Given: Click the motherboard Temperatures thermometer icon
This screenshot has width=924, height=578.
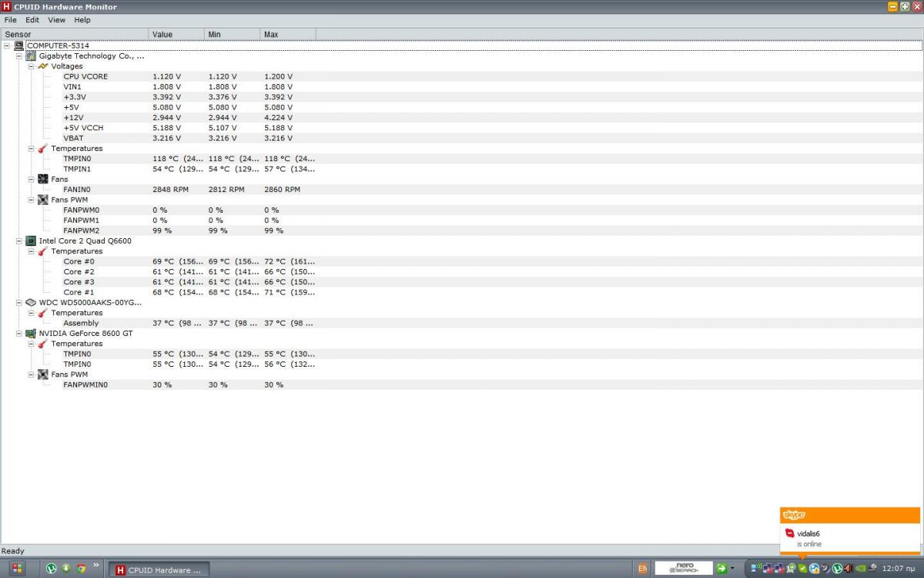Looking at the screenshot, I should click(x=43, y=148).
